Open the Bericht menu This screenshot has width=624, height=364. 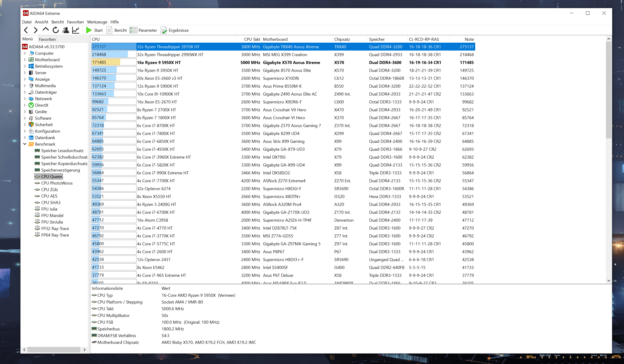pyautogui.click(x=57, y=22)
